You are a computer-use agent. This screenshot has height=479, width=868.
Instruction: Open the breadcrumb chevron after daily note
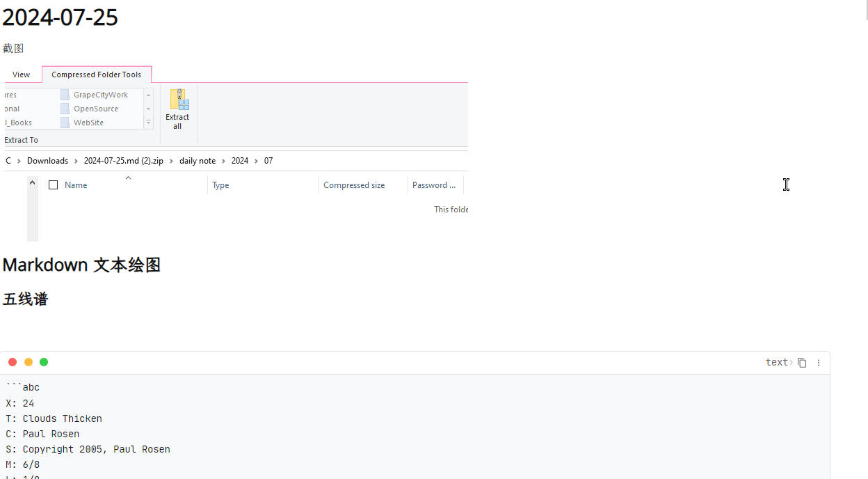tap(223, 161)
